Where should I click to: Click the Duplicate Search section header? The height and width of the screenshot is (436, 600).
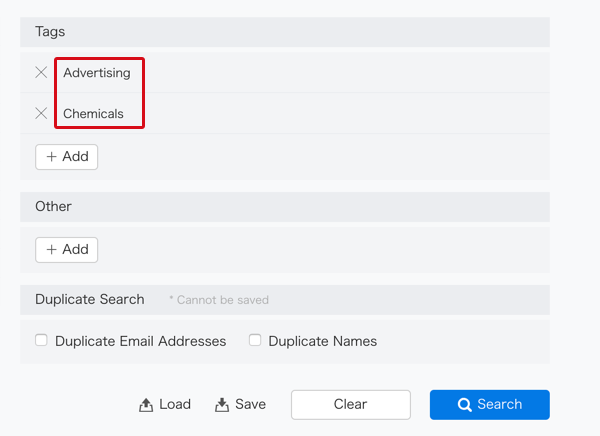(285, 300)
